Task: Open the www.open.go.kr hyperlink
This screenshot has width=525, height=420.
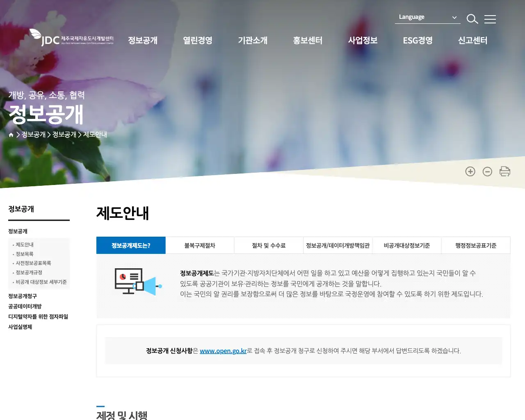Action: tap(223, 351)
